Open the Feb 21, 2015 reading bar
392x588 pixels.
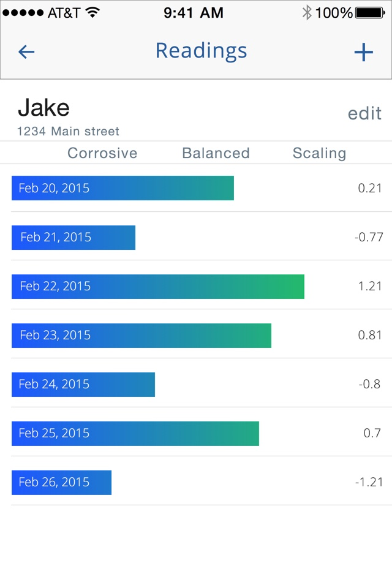pyautogui.click(x=73, y=238)
